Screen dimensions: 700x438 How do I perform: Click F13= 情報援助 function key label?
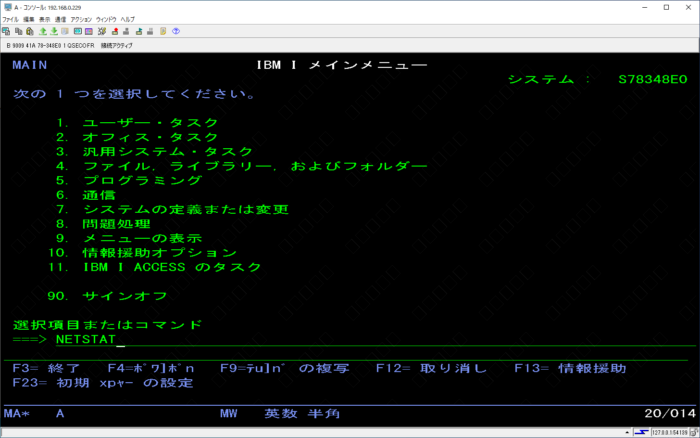570,368
